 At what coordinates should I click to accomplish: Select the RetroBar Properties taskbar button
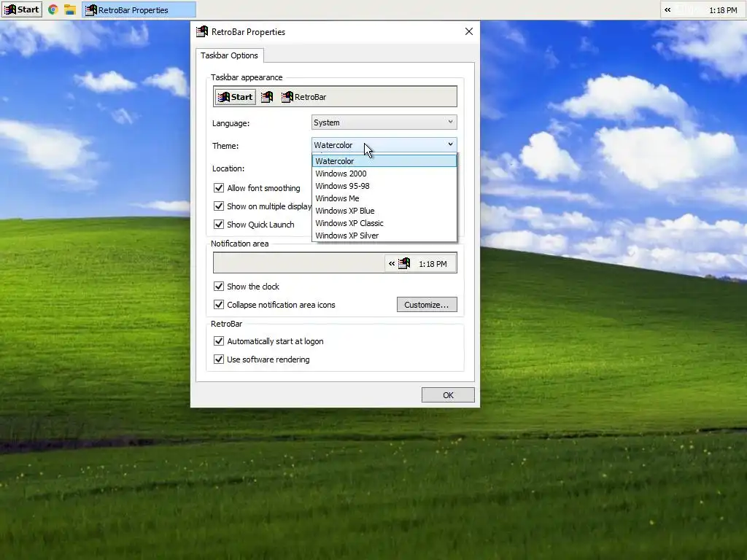click(139, 10)
